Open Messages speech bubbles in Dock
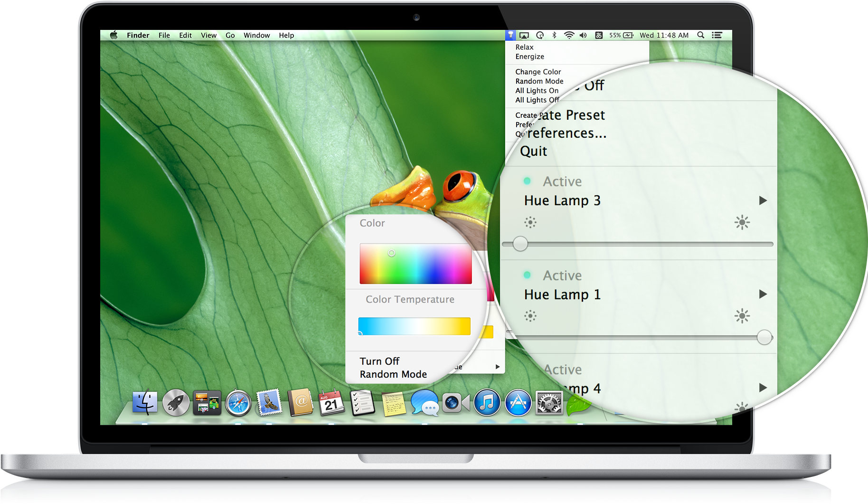This screenshot has height=504, width=868. 425,403
